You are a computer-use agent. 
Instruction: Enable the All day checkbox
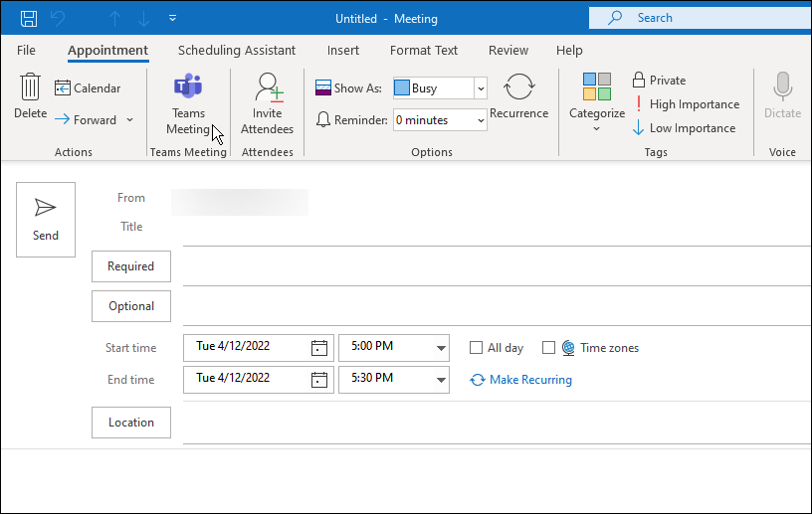[477, 348]
